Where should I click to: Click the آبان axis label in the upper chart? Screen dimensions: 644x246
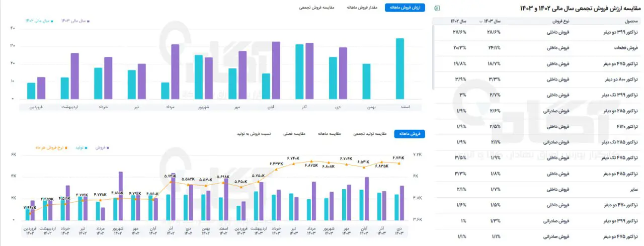[x=270, y=107]
